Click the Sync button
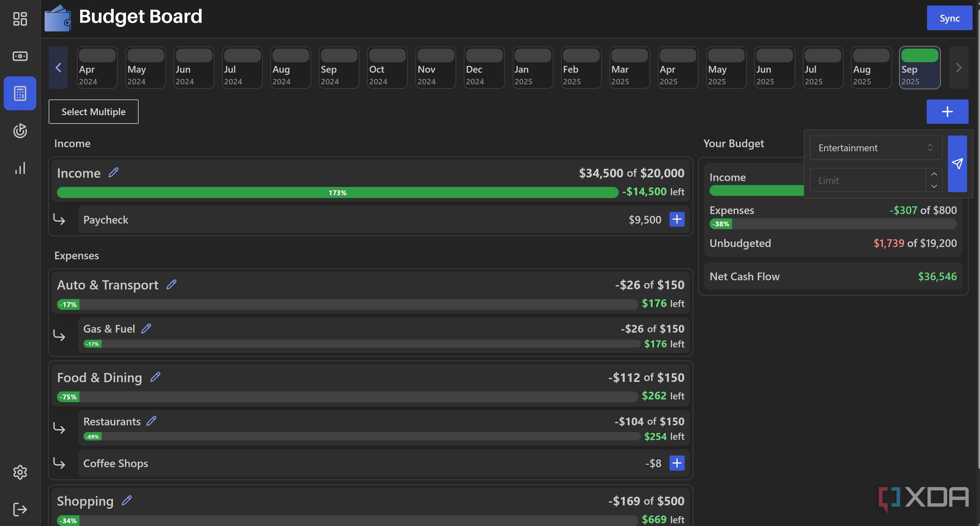The width and height of the screenshot is (980, 526). pos(950,18)
